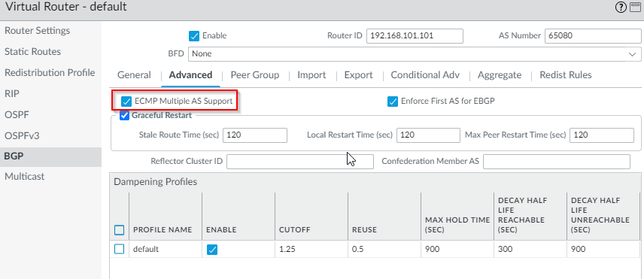Open the Peer Group tab
644x279 pixels.
[x=254, y=75]
